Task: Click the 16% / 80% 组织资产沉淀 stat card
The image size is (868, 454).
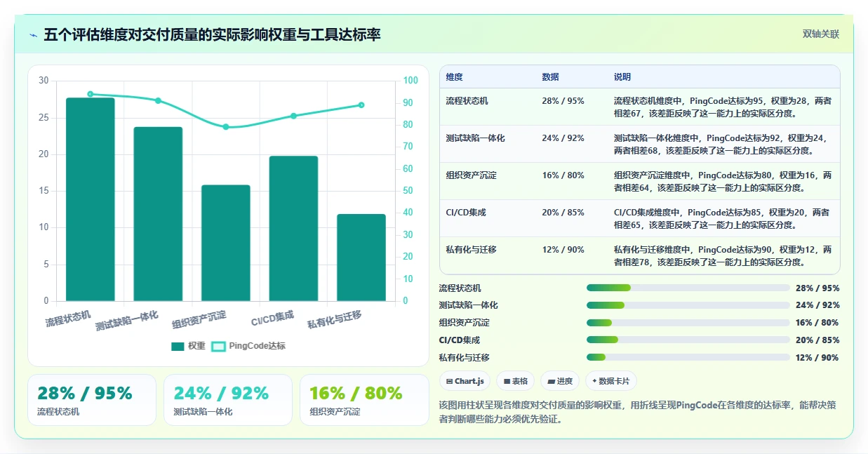Action: click(364, 400)
